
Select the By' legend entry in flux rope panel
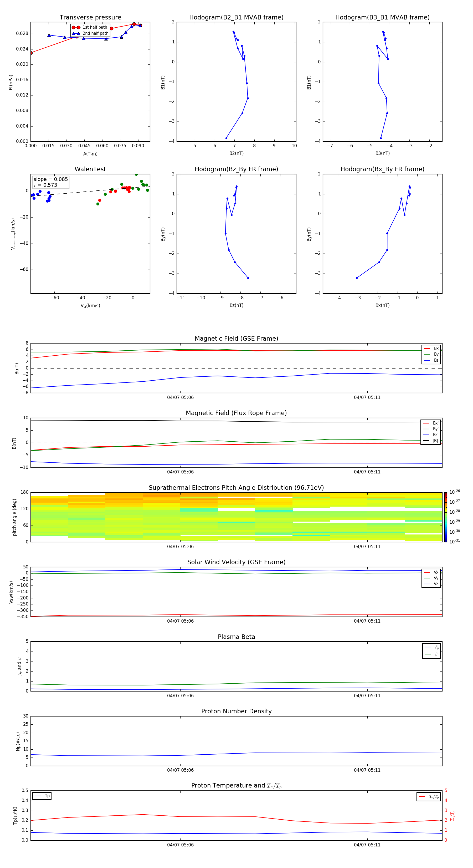tap(431, 429)
